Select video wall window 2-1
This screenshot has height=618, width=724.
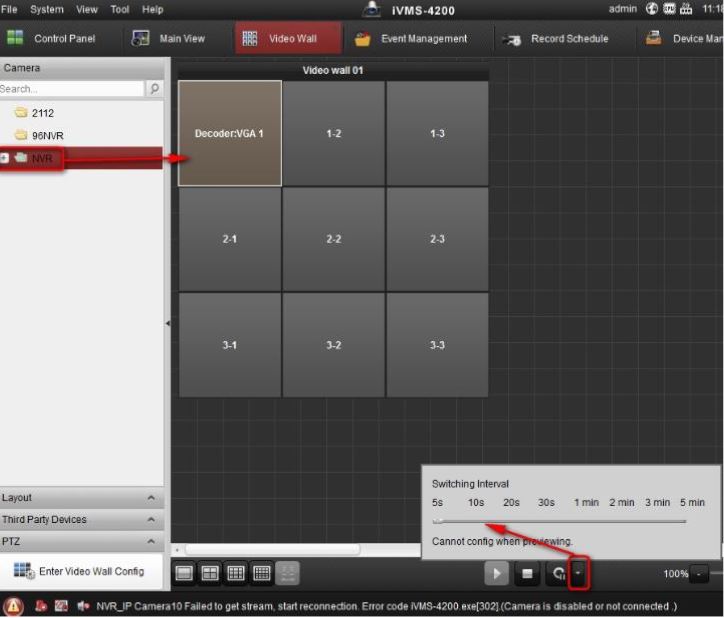click(x=229, y=239)
